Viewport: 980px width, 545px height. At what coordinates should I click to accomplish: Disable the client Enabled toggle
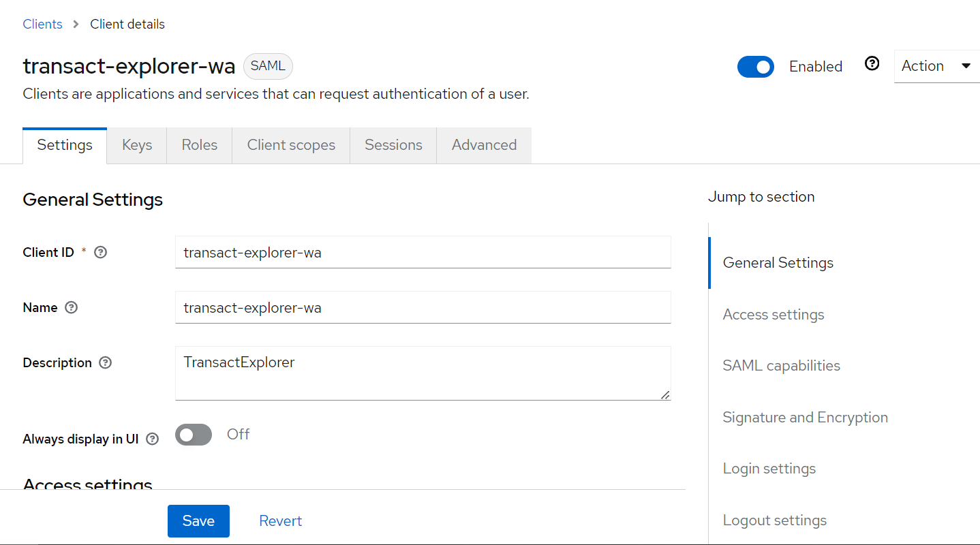pyautogui.click(x=755, y=67)
